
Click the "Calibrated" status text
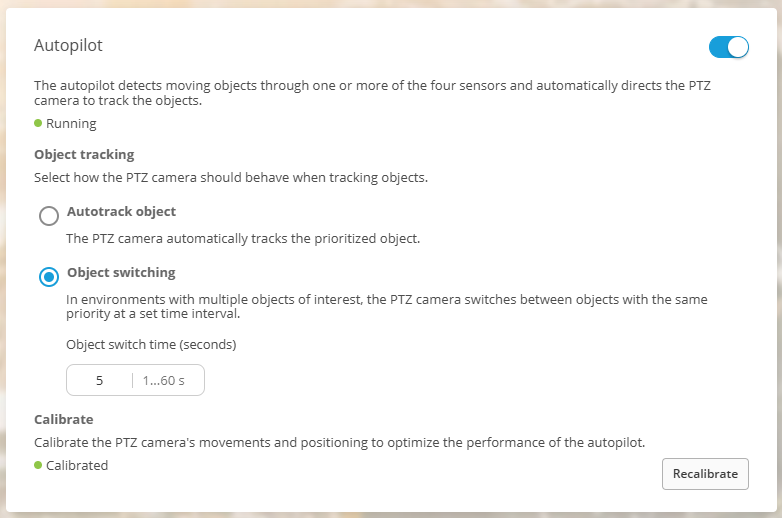pos(77,466)
